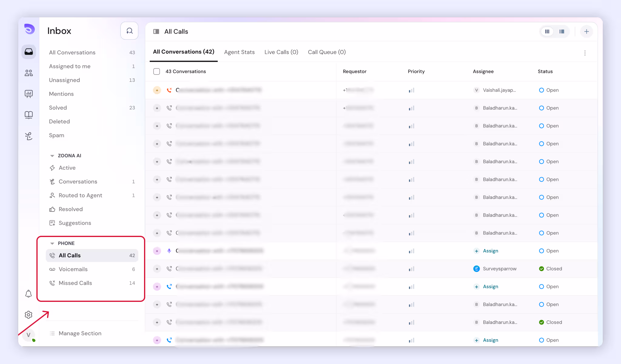Open All Conversations in the Inbox list
This screenshot has width=621, height=364.
pos(92,52)
